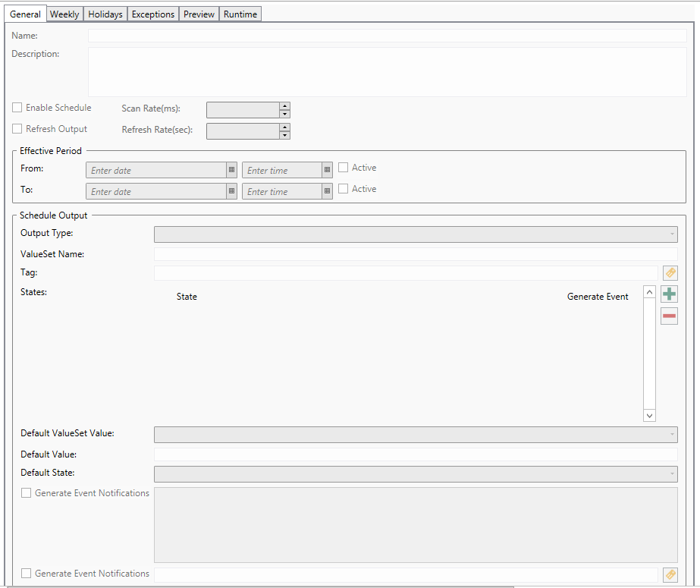The image size is (700, 588).
Task: Click the tag browse icon at bottom row
Action: click(x=670, y=575)
